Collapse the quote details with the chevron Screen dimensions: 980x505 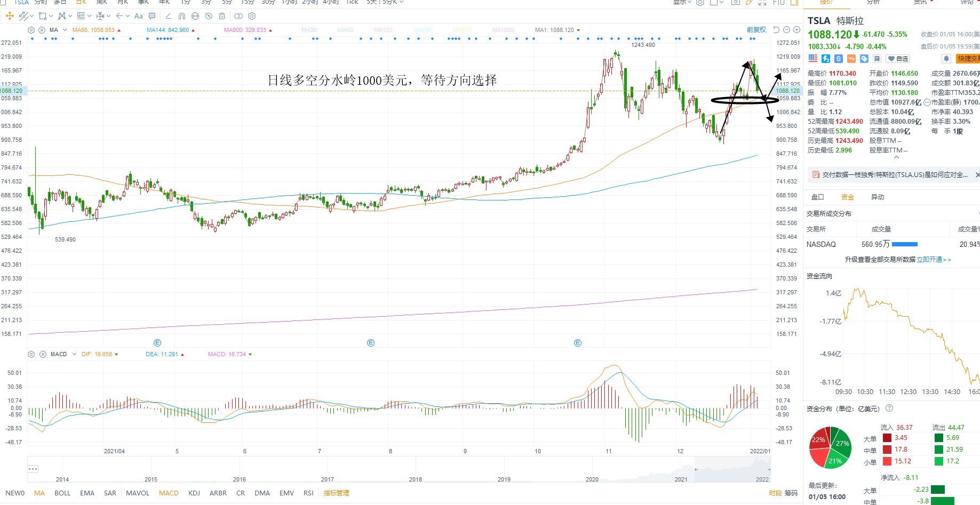click(896, 157)
